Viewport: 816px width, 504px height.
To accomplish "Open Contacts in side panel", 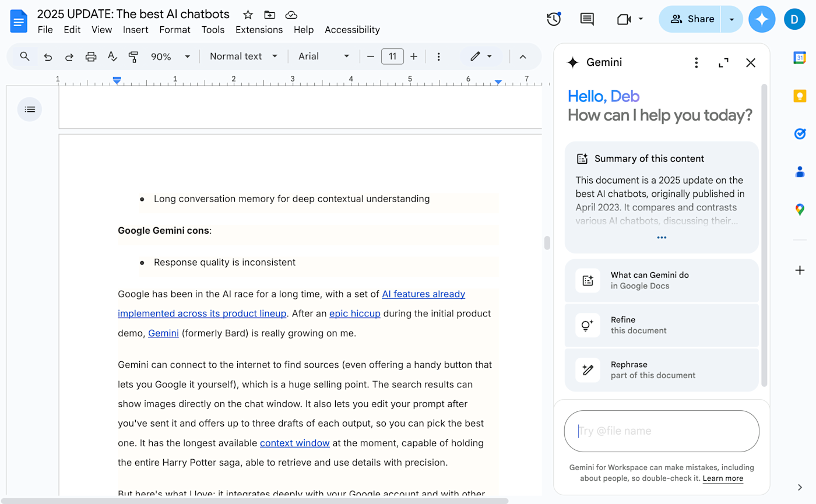I will click(800, 172).
